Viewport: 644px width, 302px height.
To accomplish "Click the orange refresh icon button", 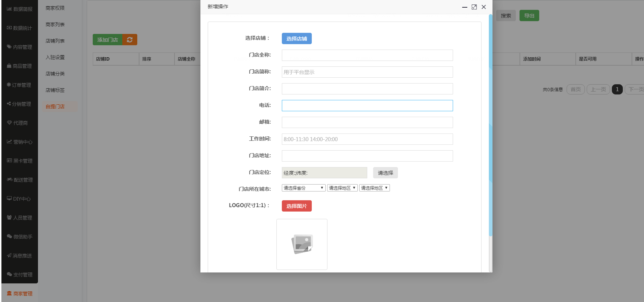I will 130,40.
